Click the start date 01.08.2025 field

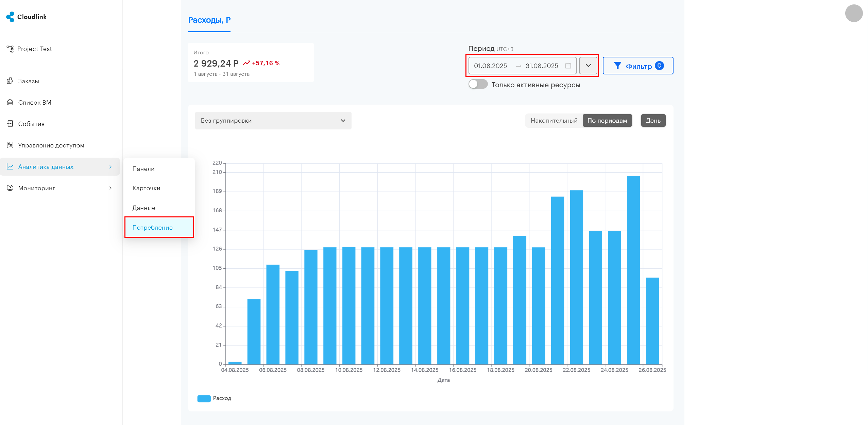point(490,66)
